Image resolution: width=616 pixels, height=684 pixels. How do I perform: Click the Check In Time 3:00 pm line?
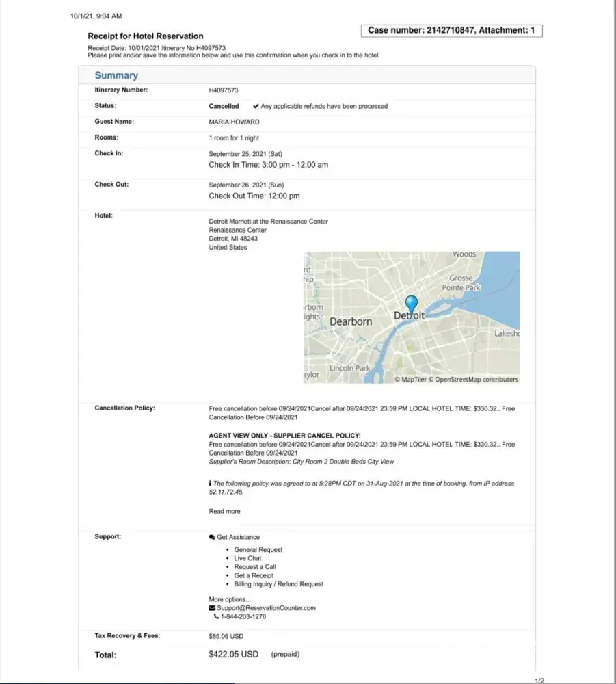pos(269,165)
